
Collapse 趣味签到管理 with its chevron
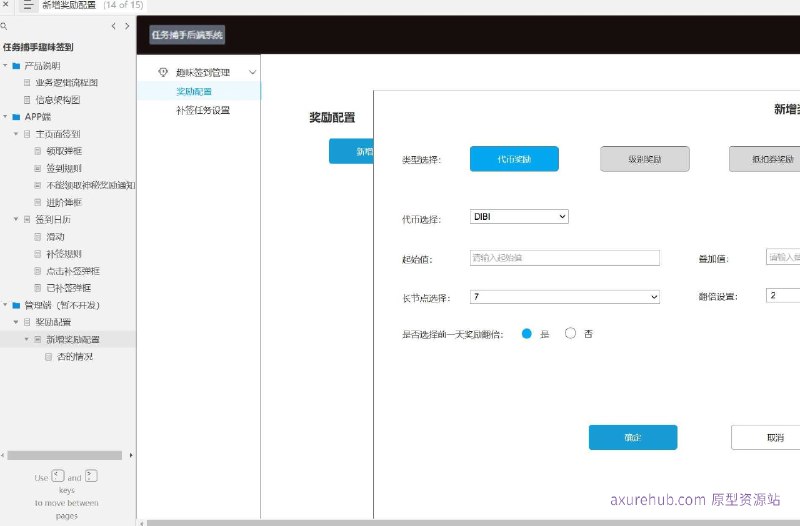pos(252,72)
